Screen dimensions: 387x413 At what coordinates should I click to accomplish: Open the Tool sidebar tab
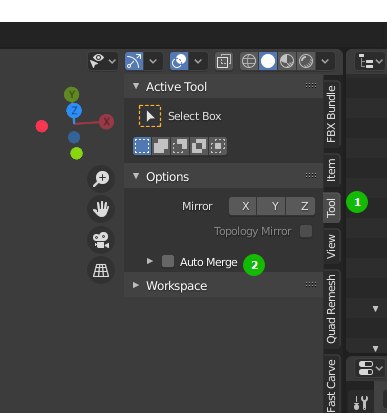click(331, 208)
